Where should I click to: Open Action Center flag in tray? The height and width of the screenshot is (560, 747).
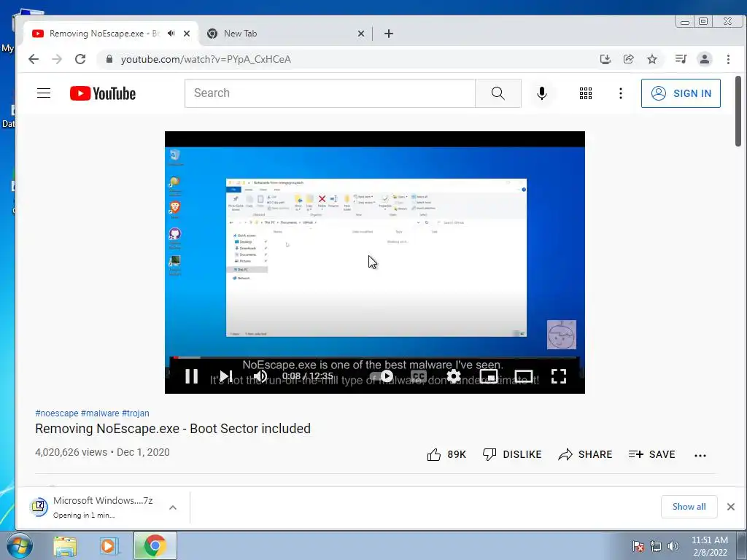pos(638,546)
